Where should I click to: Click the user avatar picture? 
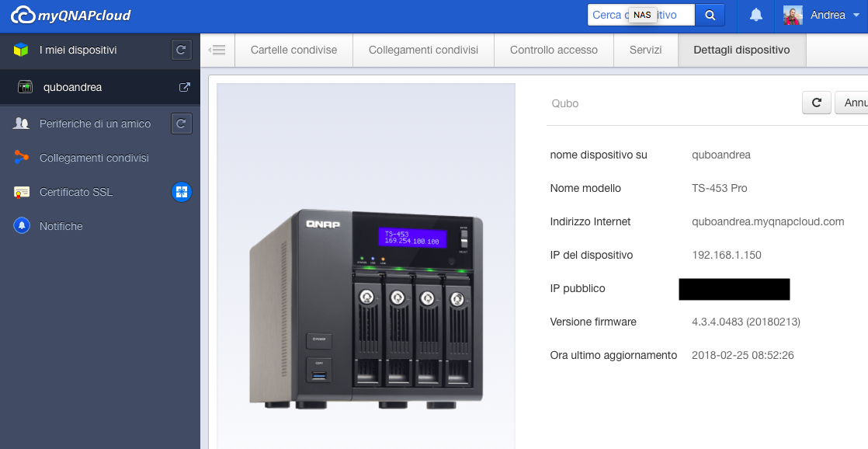coord(793,16)
